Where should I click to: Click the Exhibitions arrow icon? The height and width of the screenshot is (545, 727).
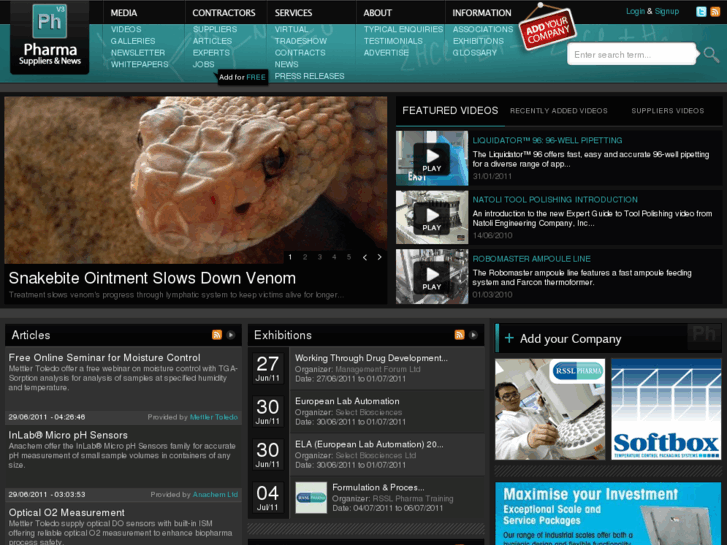pos(473,335)
